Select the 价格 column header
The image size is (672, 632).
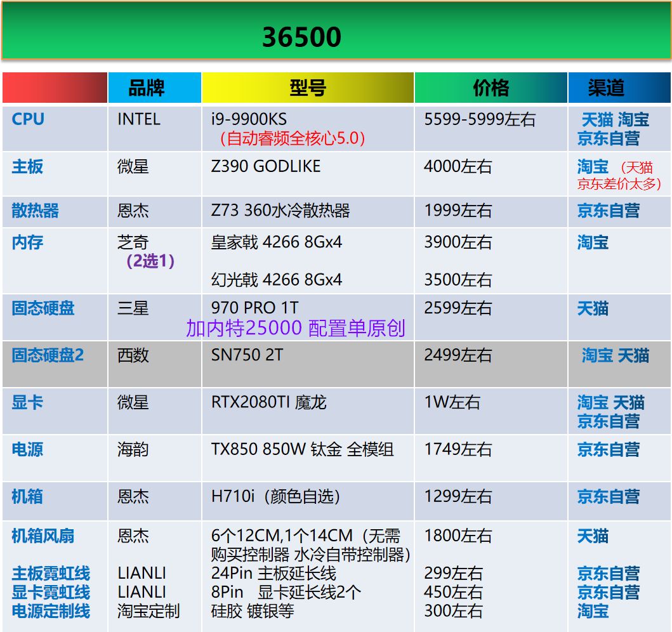pos(491,88)
